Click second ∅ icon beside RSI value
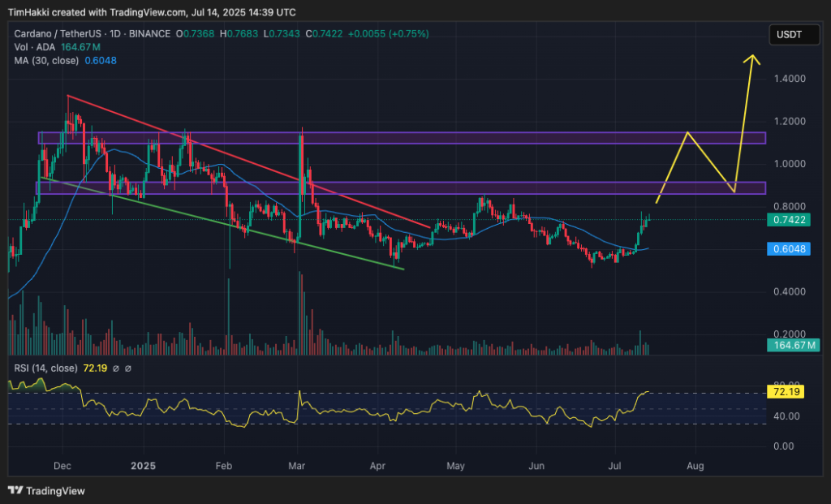The height and width of the screenshot is (504, 831). pos(128,368)
